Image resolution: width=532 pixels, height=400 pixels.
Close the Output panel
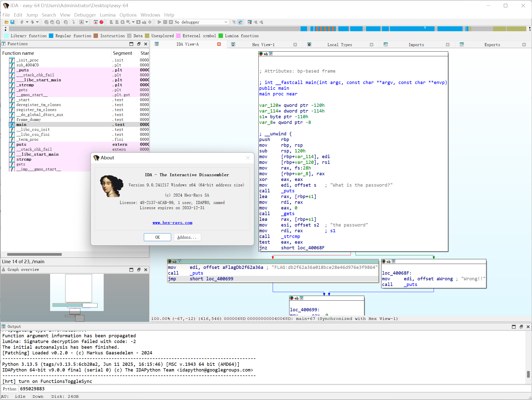pos(528,327)
